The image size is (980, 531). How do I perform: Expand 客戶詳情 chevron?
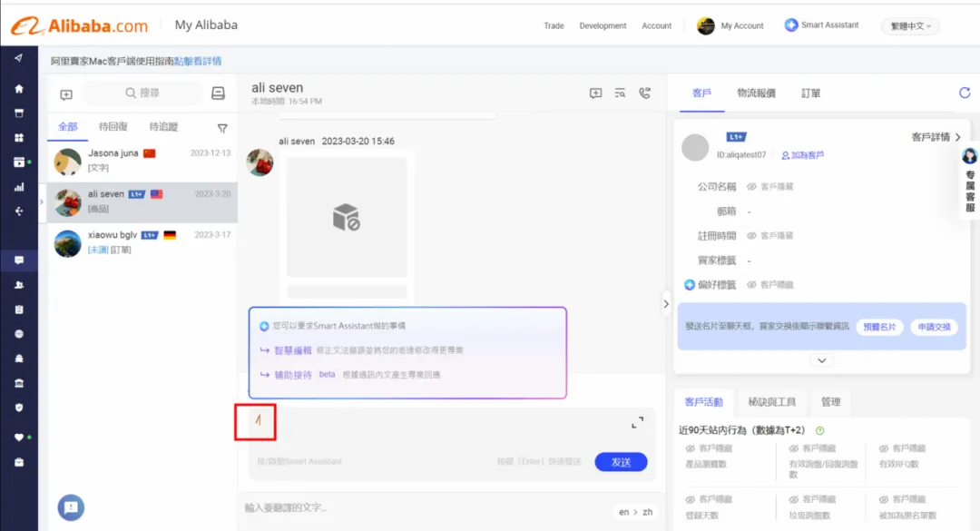[x=957, y=137]
